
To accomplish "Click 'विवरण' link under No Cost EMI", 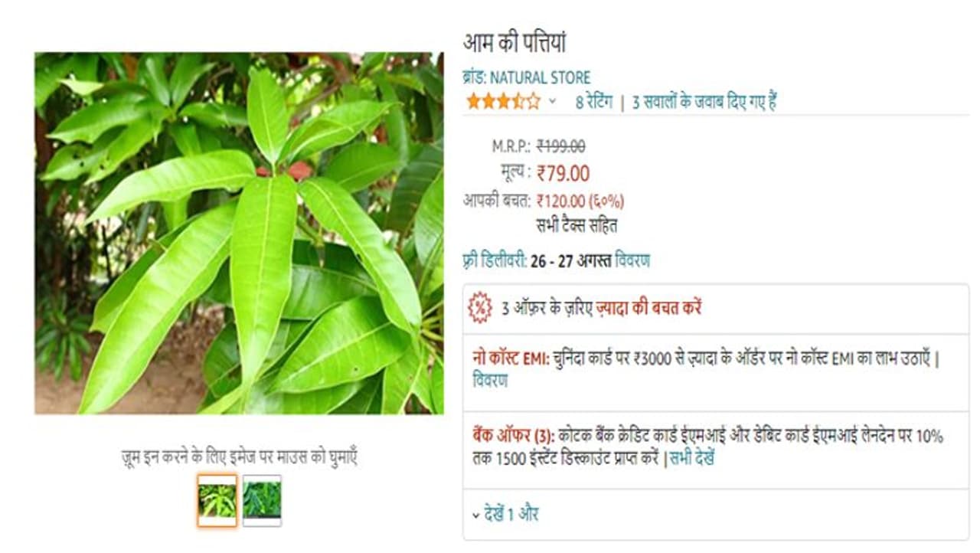I will [490, 381].
